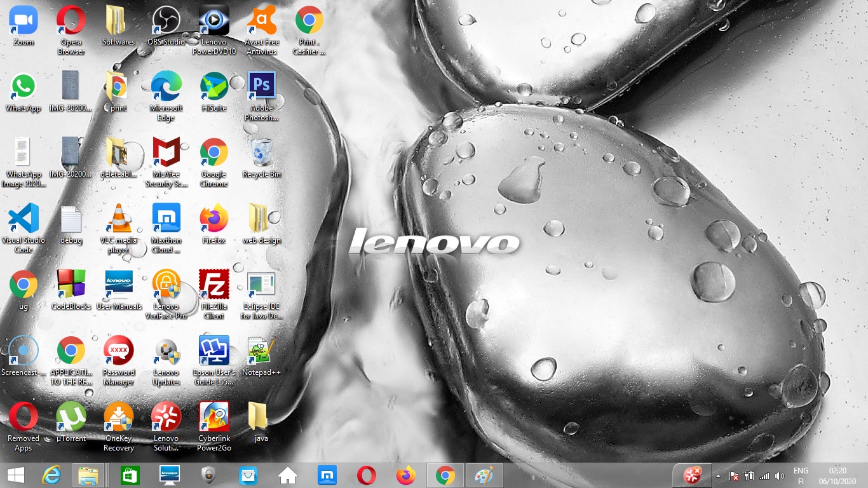Screen dimensions: 868x488
Task: Open the volume control in system tray
Action: coord(780,476)
